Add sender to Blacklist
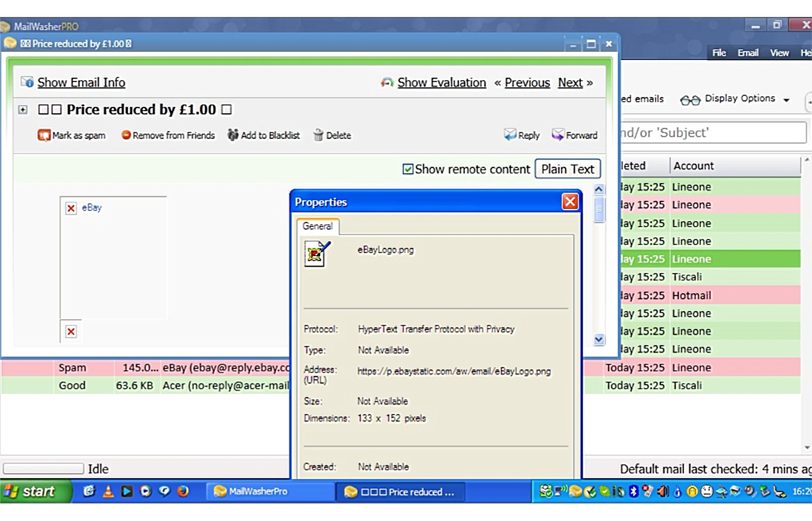The height and width of the screenshot is (521, 812). pyautogui.click(x=264, y=135)
